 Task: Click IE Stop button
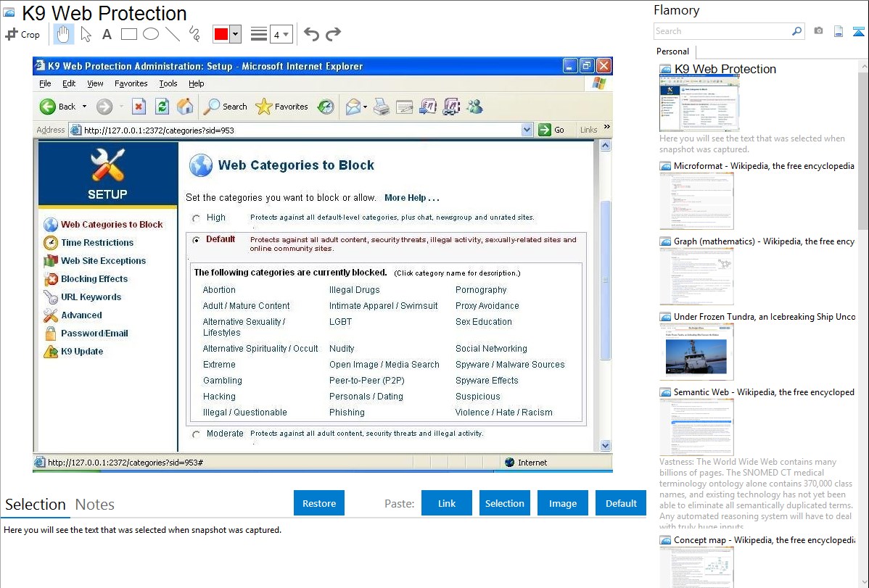point(139,107)
